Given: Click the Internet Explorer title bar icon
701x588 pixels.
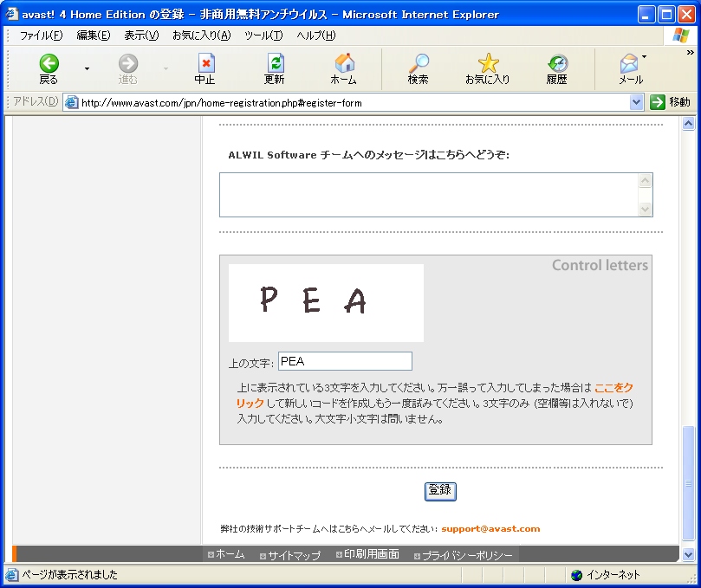Looking at the screenshot, I should tap(12, 14).
